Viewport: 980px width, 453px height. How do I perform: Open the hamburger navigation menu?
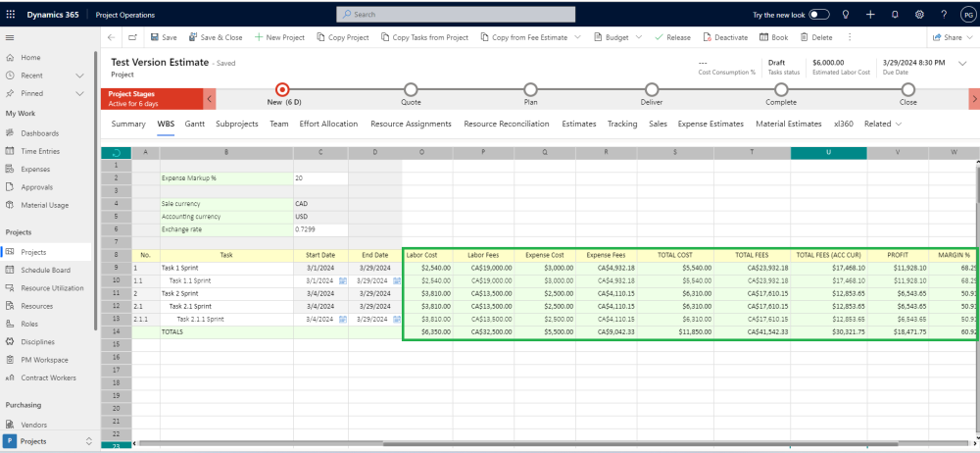[x=10, y=37]
